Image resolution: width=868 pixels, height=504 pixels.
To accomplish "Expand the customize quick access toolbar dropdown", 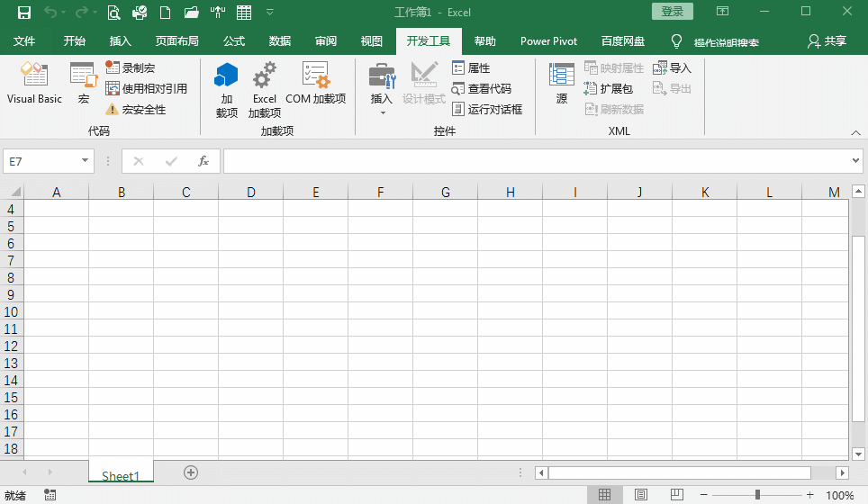I will [270, 13].
